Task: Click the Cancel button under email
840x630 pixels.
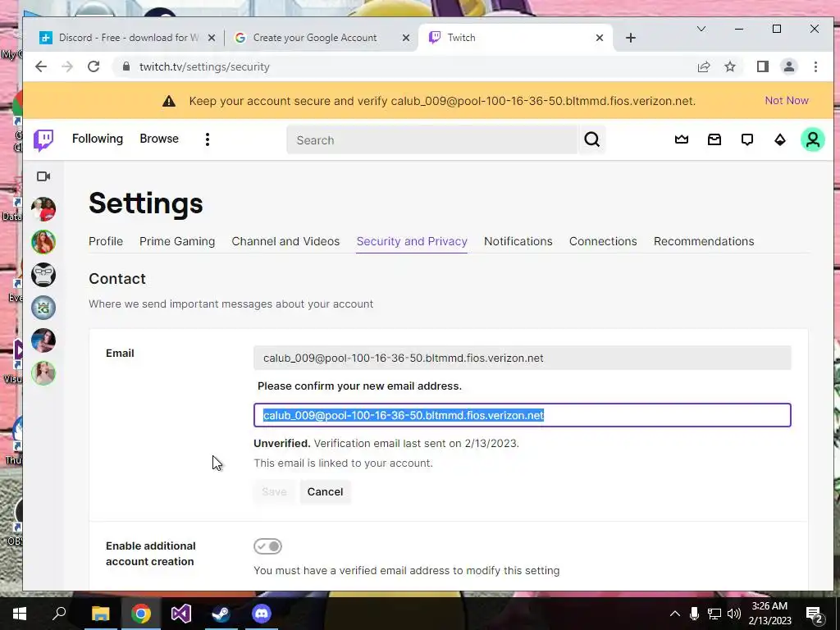Action: (x=325, y=492)
